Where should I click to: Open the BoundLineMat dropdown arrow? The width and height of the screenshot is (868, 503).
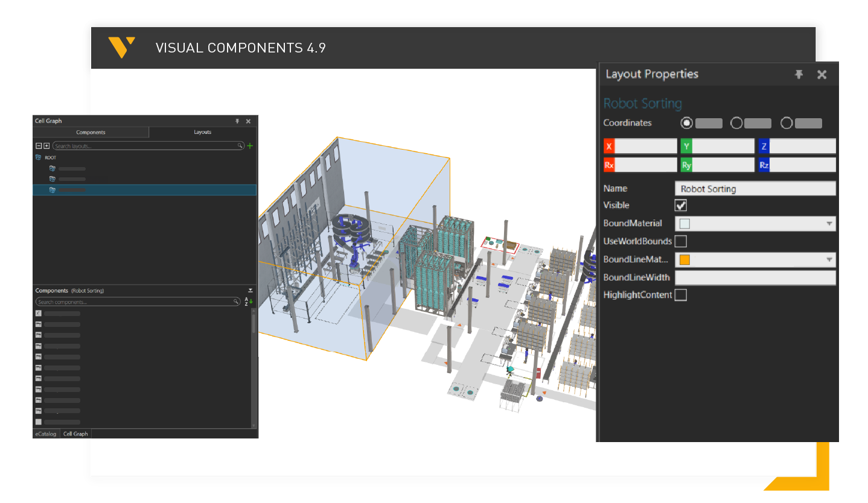(x=830, y=260)
